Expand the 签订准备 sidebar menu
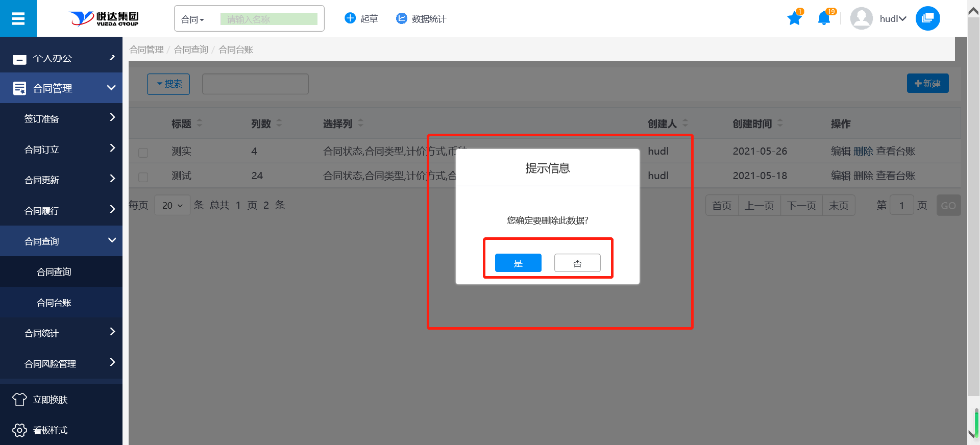The image size is (980, 445). [x=61, y=118]
